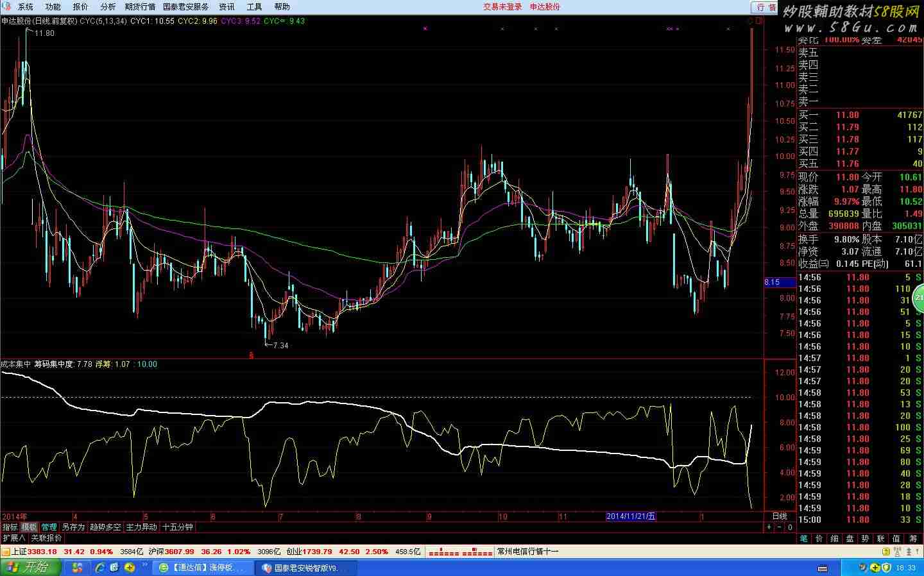Viewport: 924px width, 576px height.
Task: Open the 期货行情 menu
Action: click(140, 6)
